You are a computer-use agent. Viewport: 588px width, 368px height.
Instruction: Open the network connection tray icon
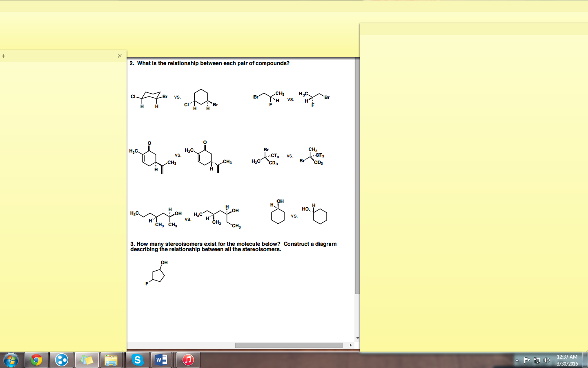pyautogui.click(x=537, y=360)
